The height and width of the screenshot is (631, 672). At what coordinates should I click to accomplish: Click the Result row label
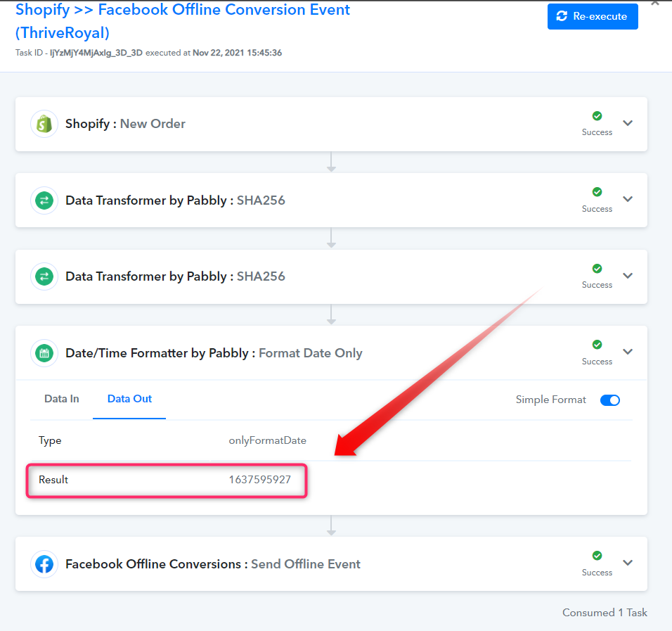pos(53,480)
